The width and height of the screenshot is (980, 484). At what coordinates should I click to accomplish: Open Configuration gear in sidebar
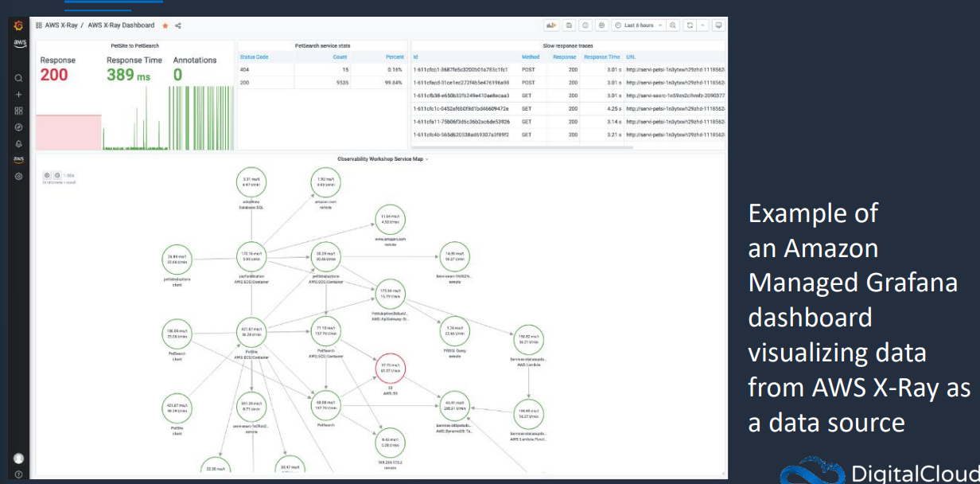click(x=18, y=176)
